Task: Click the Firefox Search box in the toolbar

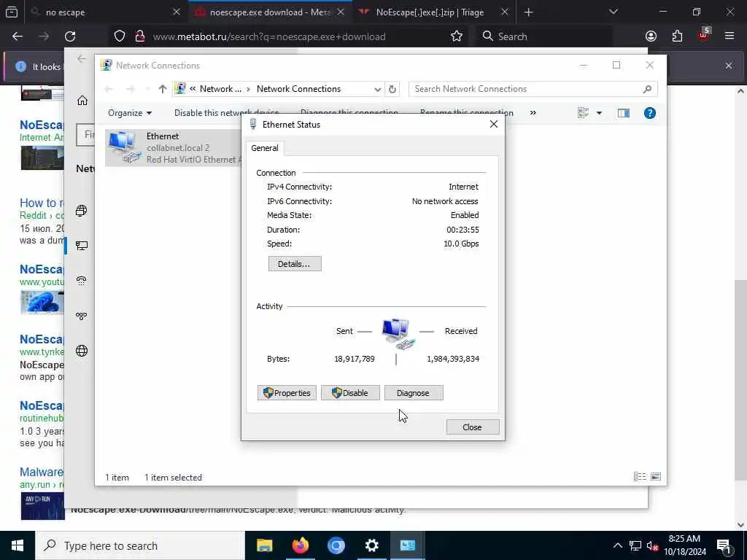Action: point(546,36)
